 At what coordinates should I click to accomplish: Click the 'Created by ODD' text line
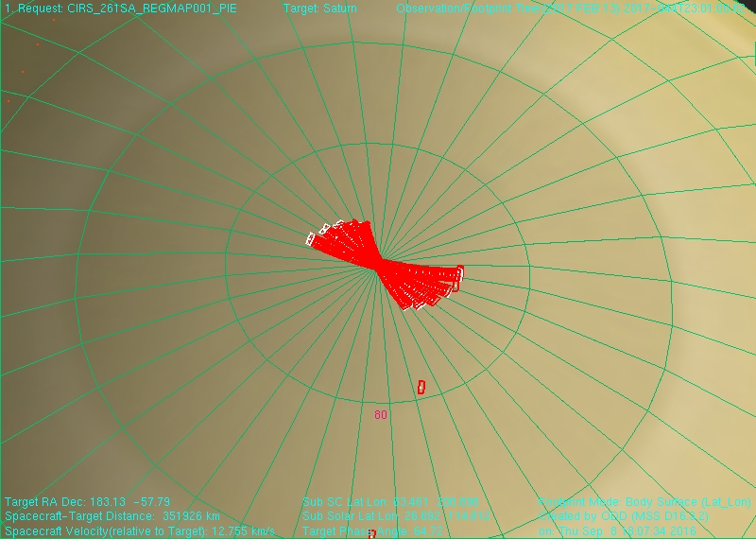coord(624,516)
